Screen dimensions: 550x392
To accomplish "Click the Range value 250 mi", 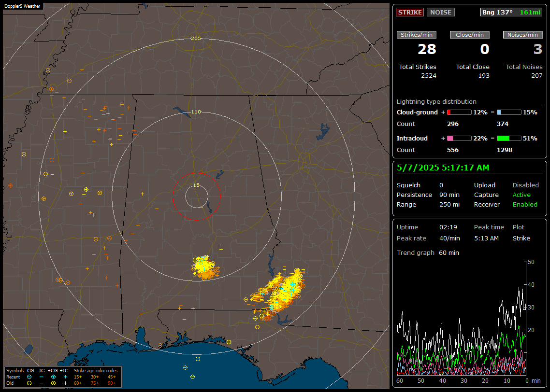I will (449, 205).
